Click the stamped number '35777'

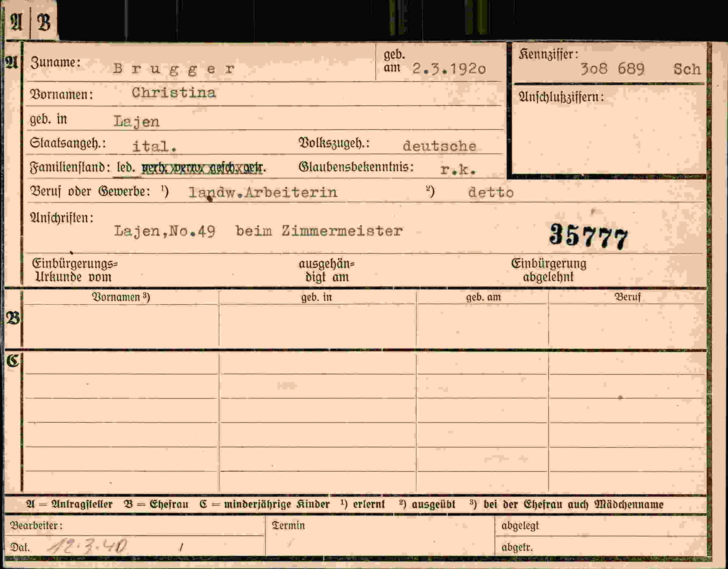[x=588, y=236]
